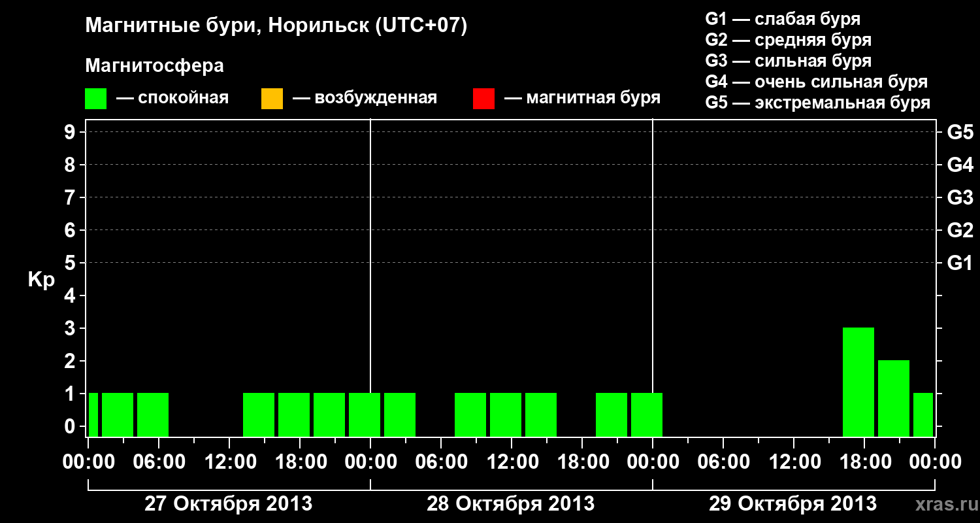This screenshot has width=980, height=523.
Task: Click the right-axis storm label 'G5'
Action: pyautogui.click(x=960, y=132)
